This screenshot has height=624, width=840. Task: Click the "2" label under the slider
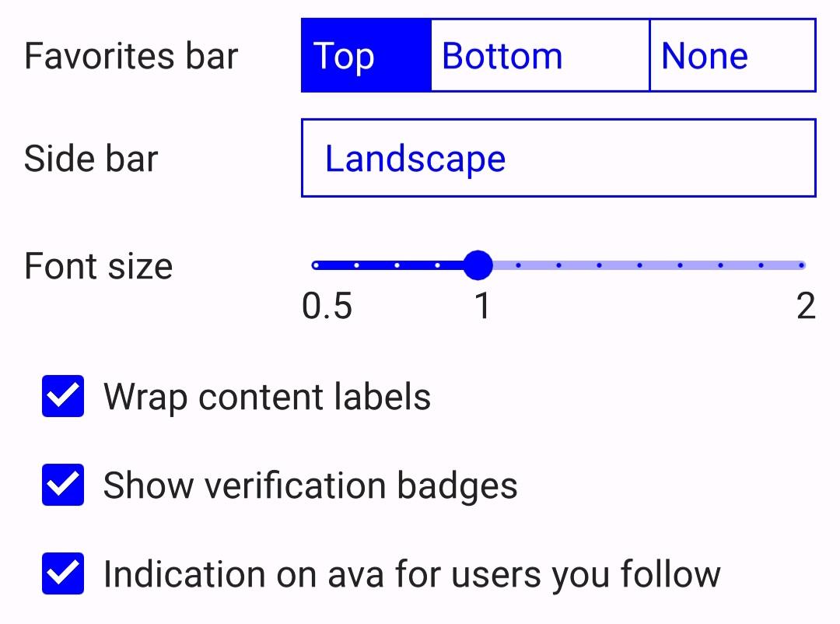806,307
